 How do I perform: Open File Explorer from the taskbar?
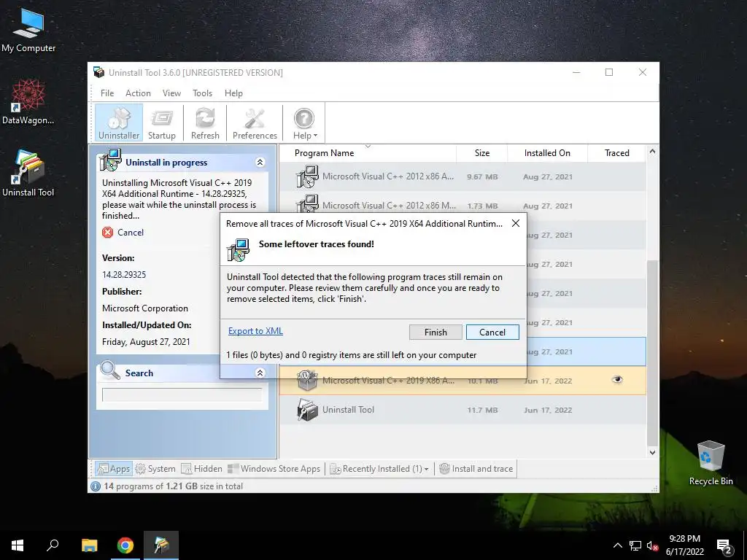point(89,545)
